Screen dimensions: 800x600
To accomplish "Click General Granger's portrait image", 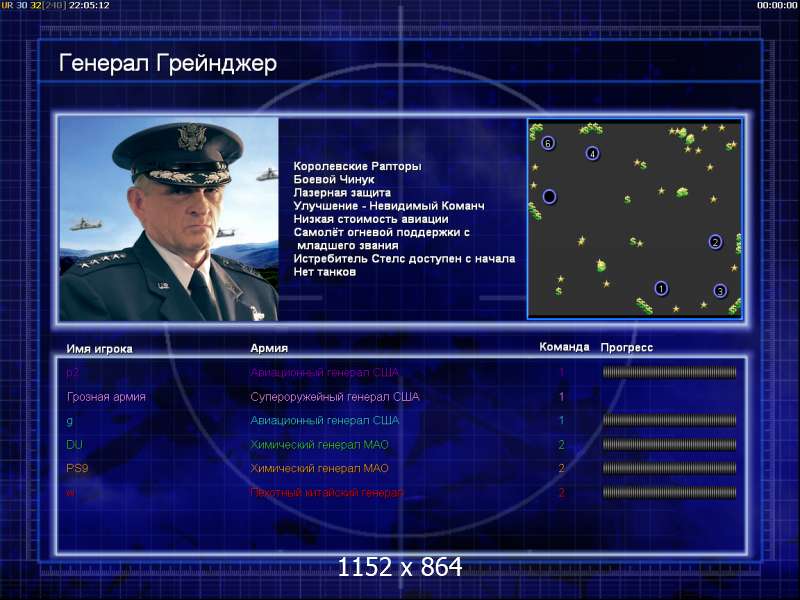I will coord(169,219).
